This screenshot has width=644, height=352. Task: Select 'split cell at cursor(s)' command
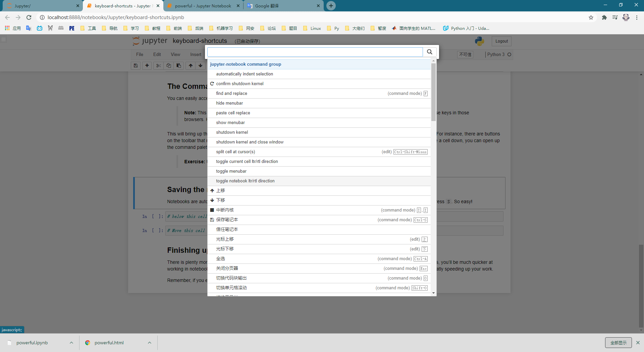coord(319,152)
